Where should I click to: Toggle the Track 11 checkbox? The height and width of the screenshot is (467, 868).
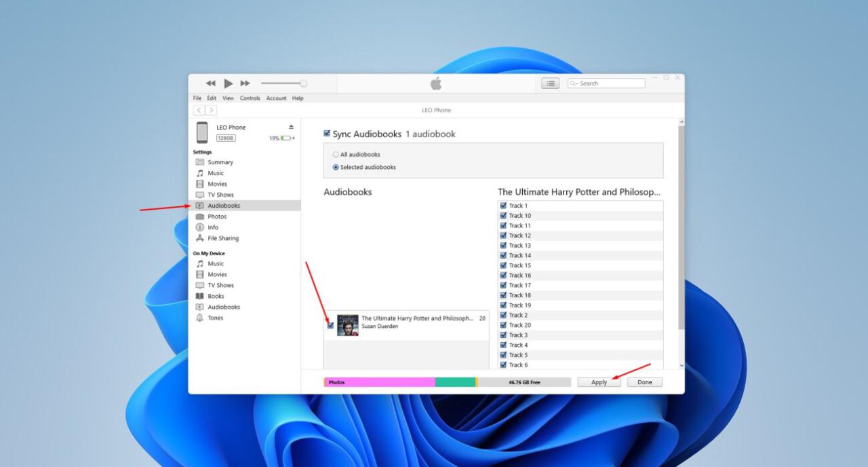(503, 225)
